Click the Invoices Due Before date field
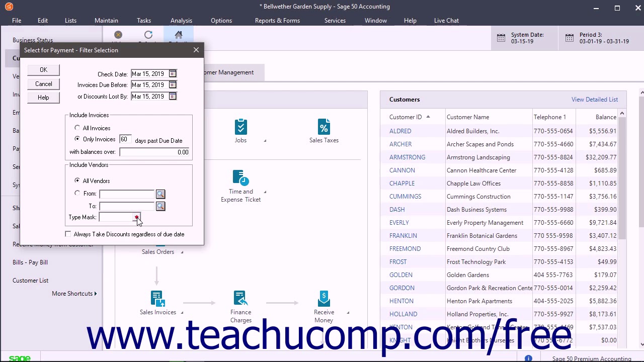 coord(149,85)
